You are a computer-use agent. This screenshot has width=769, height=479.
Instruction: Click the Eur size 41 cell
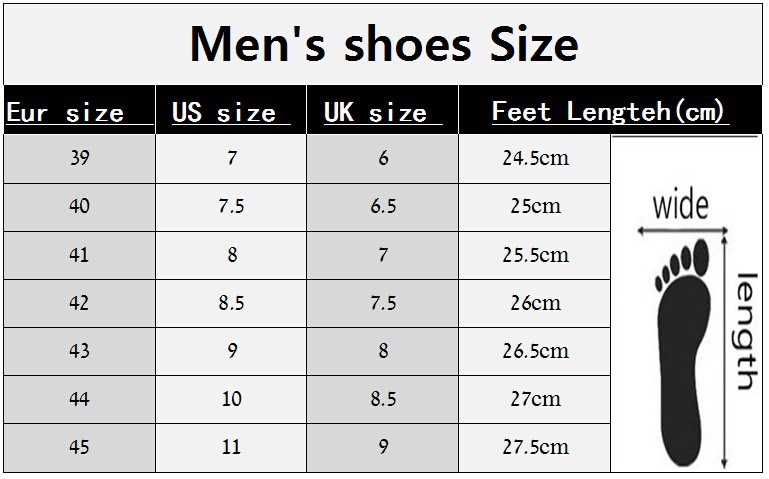click(80, 255)
